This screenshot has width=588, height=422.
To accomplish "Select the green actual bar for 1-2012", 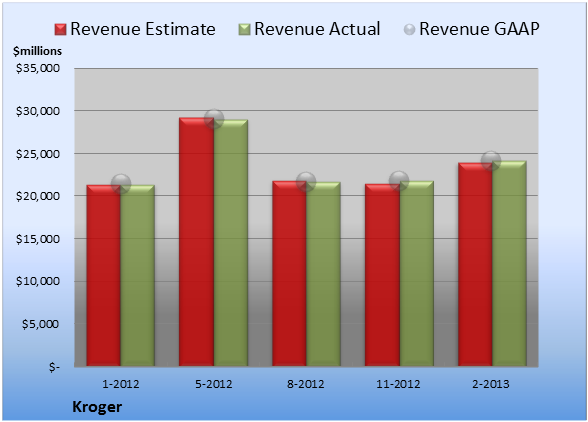I will click(x=138, y=276).
